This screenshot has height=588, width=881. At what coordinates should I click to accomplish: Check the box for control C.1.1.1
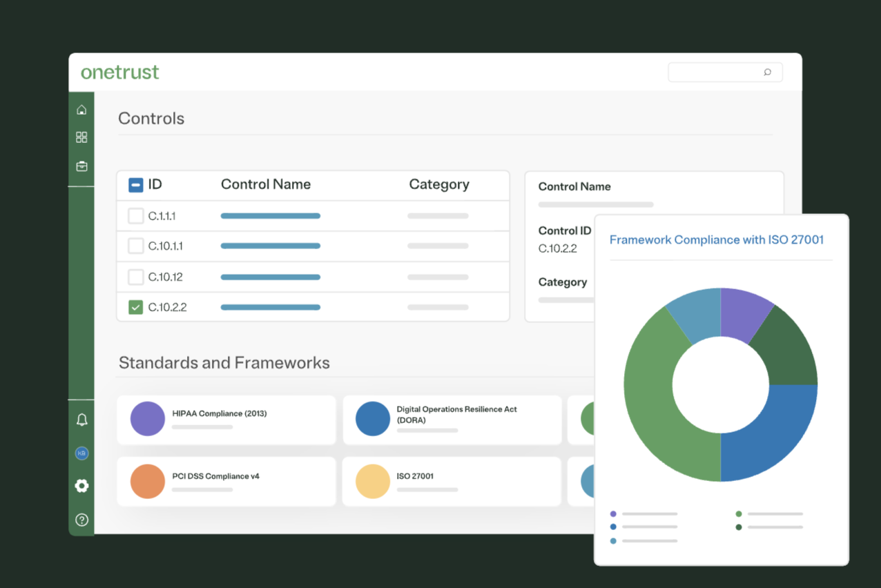[136, 216]
